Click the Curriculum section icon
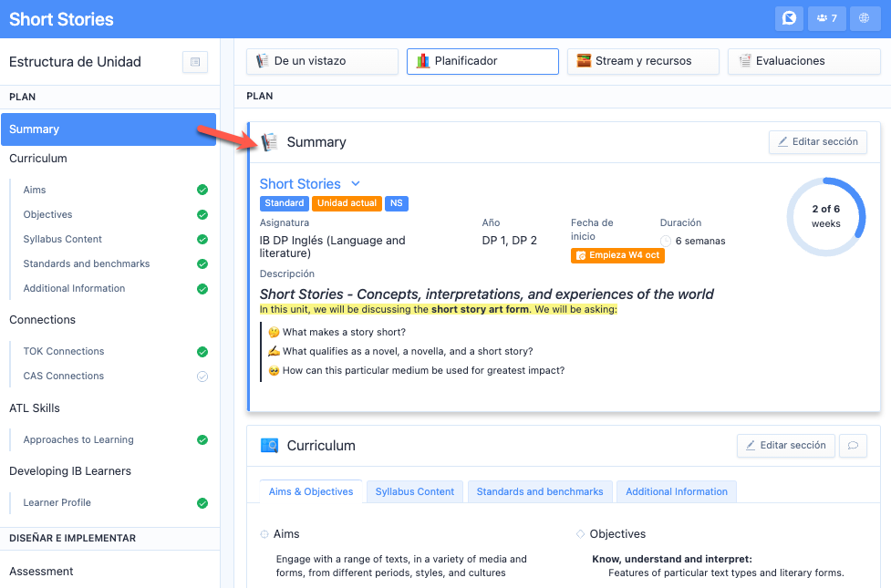This screenshot has width=891, height=588. pos(270,446)
